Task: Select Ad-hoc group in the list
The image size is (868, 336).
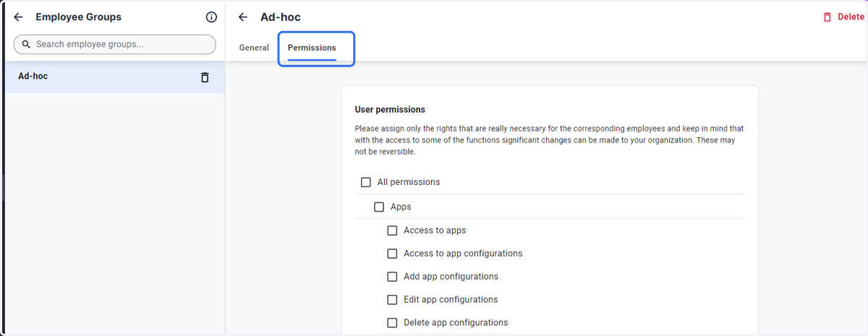Action: pyautogui.click(x=114, y=77)
